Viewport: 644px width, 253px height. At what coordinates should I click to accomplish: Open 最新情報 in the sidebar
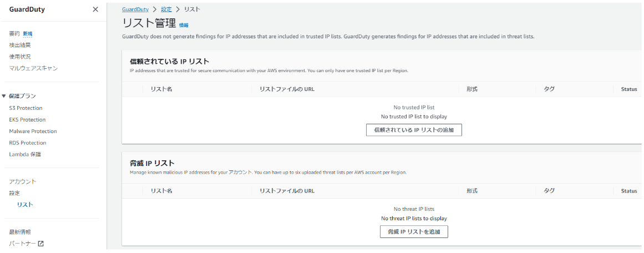pyautogui.click(x=20, y=232)
